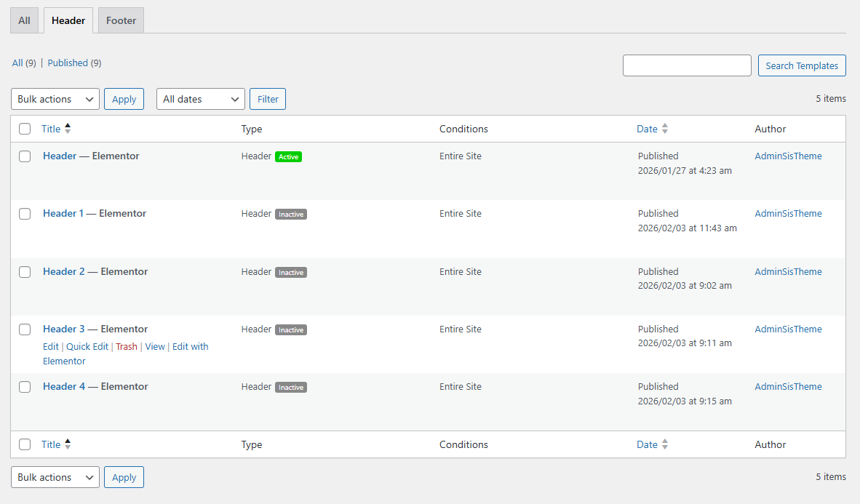
Task: Open the bottom Bulk actions dropdown
Action: click(55, 477)
